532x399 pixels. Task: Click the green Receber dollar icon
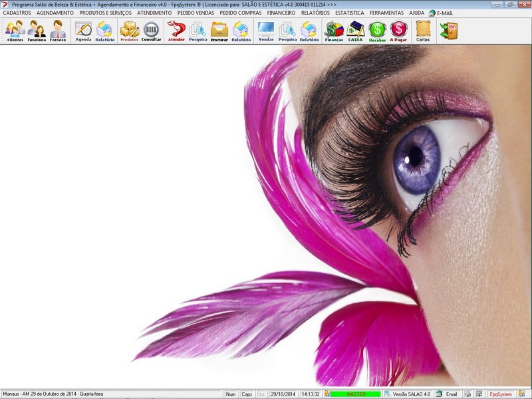point(377,31)
